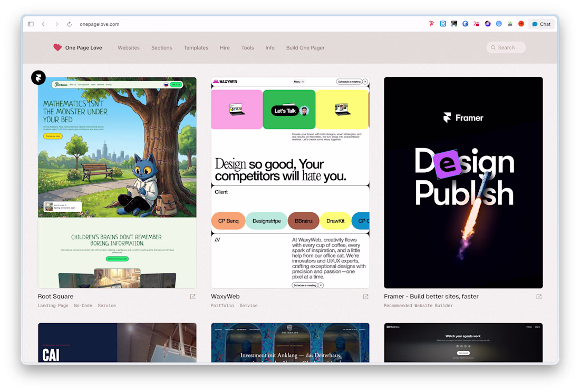This screenshot has height=392, width=580.
Task: Open the WaxyWeb title link
Action: [225, 296]
